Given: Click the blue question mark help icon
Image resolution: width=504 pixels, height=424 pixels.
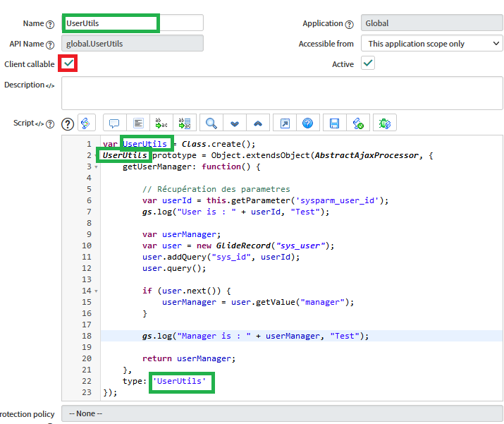Looking at the screenshot, I should (x=308, y=123).
